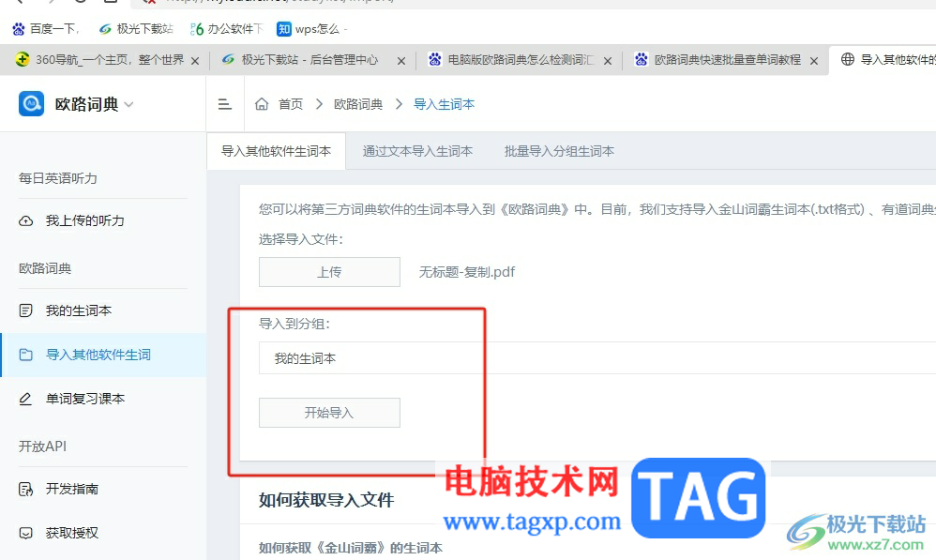Click the 知 Zhihu bookmark icon
936x560 pixels.
283,29
